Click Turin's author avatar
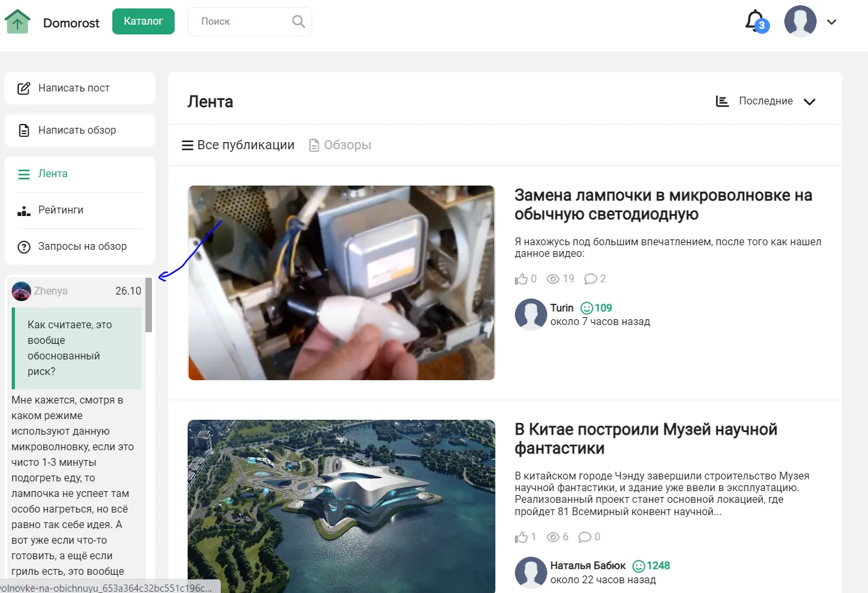 [x=530, y=315]
